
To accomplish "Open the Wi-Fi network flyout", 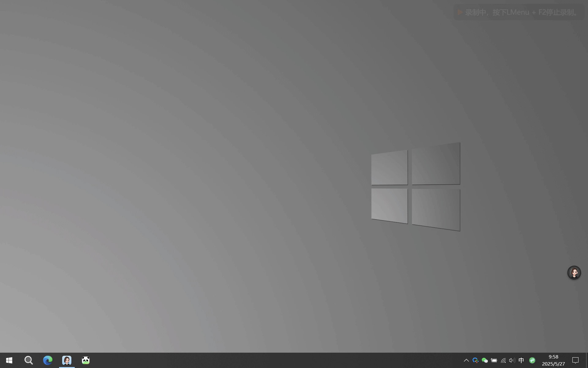I will click(x=503, y=360).
